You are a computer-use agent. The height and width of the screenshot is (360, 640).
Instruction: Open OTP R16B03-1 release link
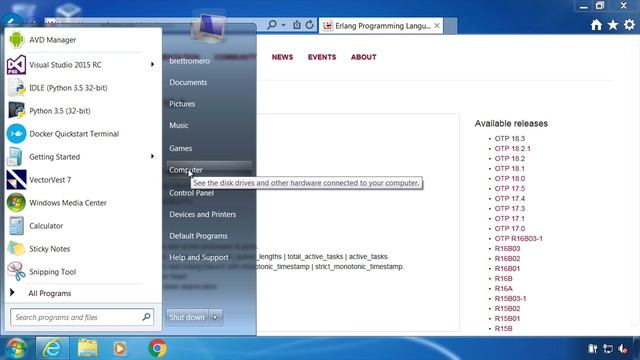pyautogui.click(x=519, y=238)
